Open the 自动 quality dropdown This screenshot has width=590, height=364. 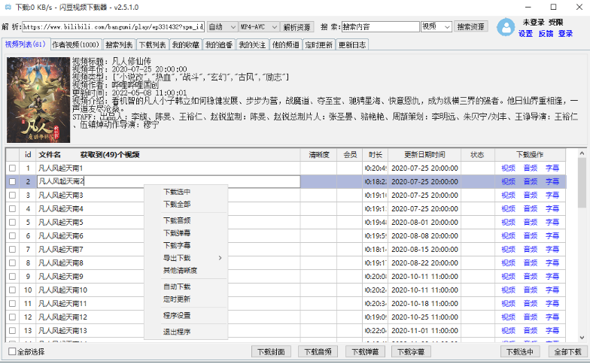point(222,27)
